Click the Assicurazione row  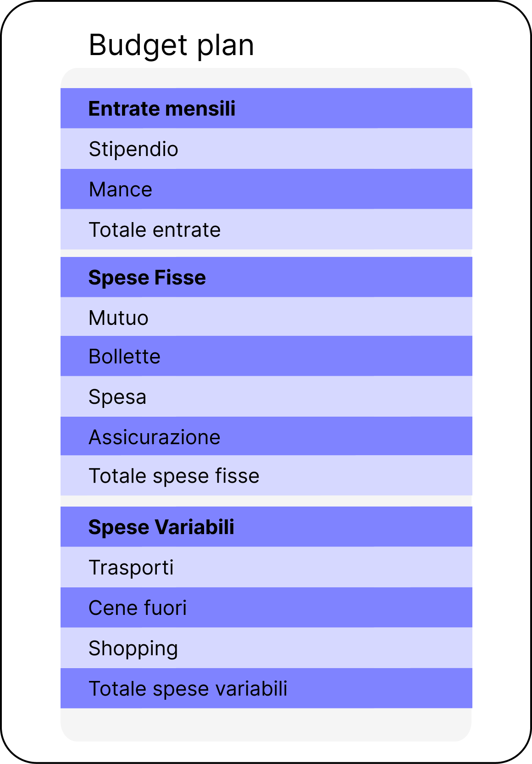click(x=266, y=436)
